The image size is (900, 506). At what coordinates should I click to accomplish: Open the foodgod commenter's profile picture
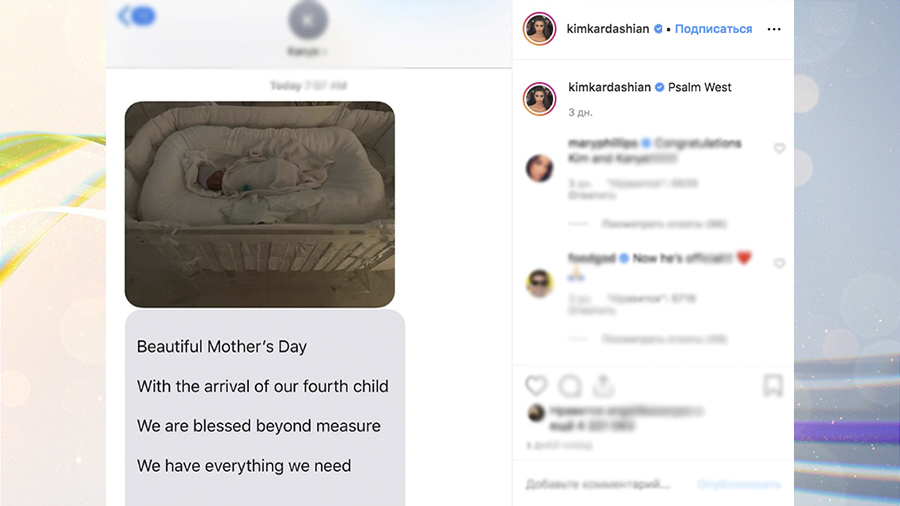540,283
